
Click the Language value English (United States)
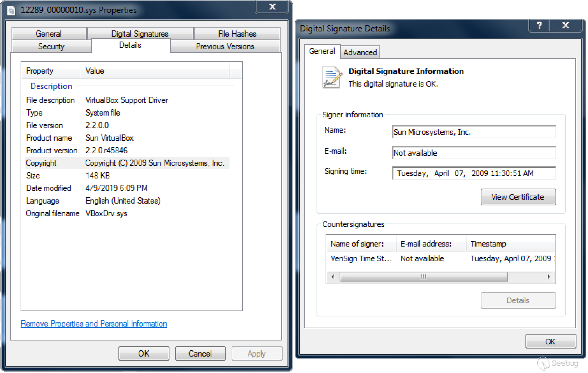click(x=123, y=201)
